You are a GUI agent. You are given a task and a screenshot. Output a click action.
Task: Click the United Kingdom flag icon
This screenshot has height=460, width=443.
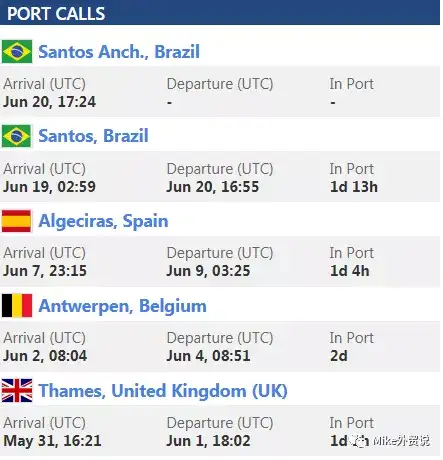(17, 390)
